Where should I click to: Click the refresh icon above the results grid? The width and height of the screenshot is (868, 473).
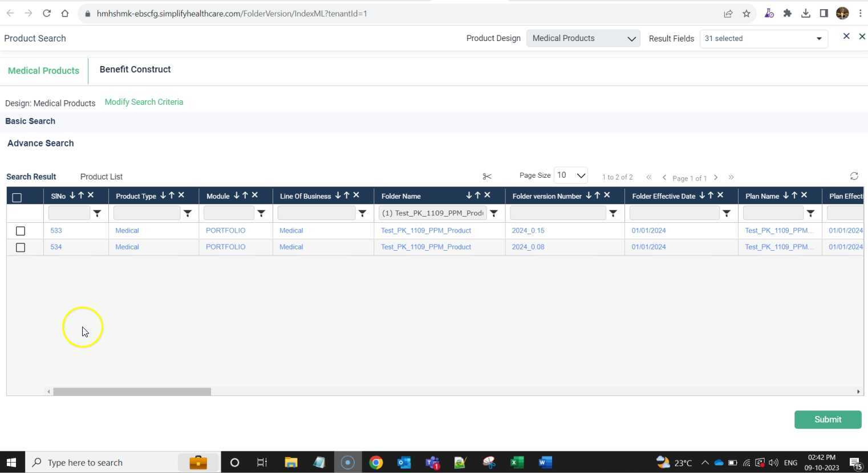click(854, 176)
